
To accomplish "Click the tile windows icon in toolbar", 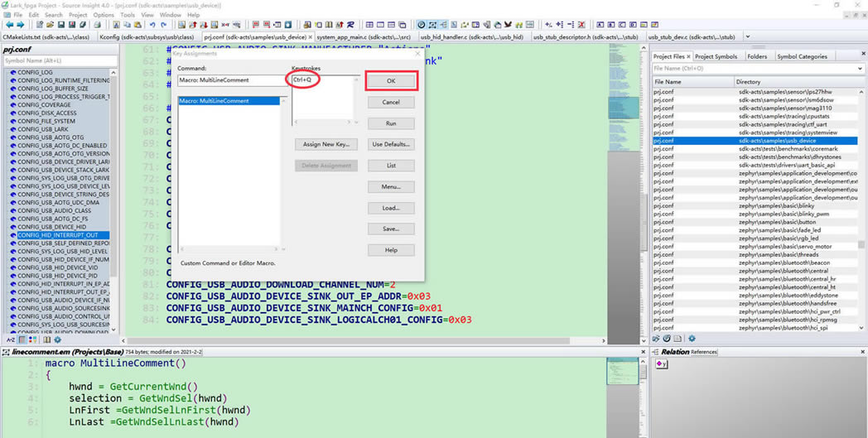I will point(369,25).
